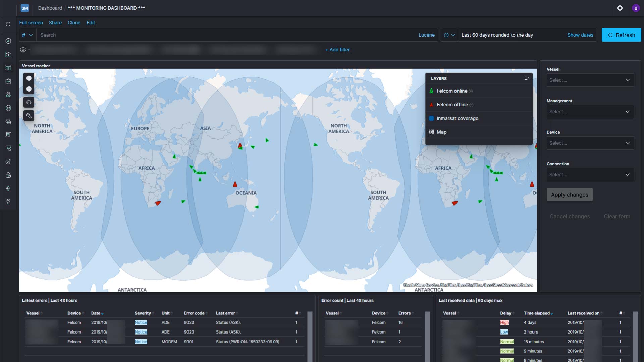The image size is (644, 362).
Task: Open the Dashboard breadcrumb link
Action: pyautogui.click(x=50, y=8)
